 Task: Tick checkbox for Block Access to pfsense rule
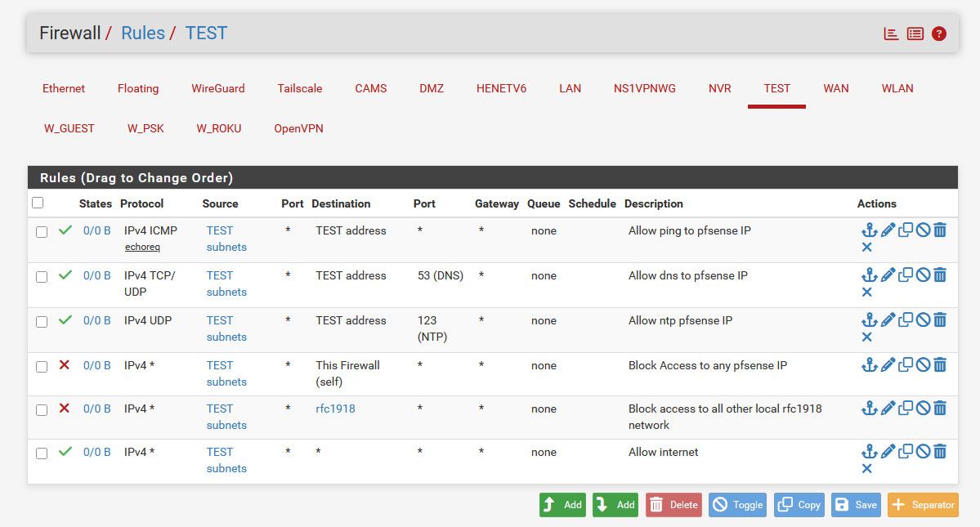(42, 367)
